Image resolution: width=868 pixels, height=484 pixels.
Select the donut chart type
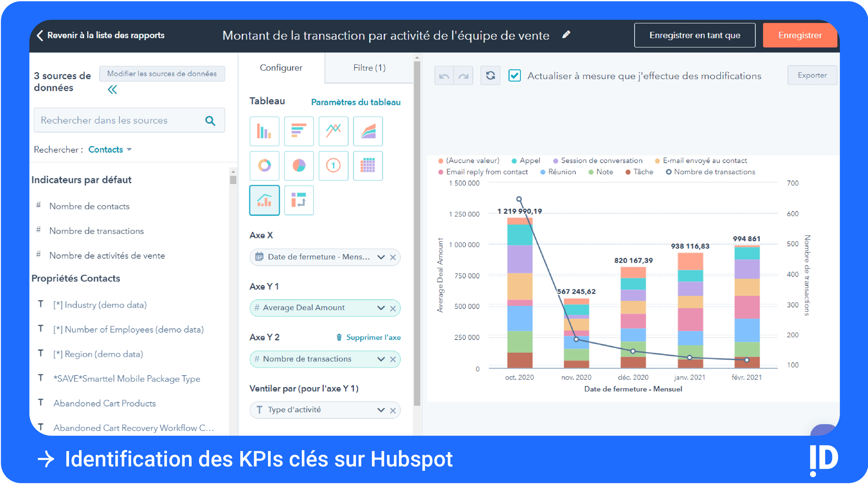tap(264, 166)
